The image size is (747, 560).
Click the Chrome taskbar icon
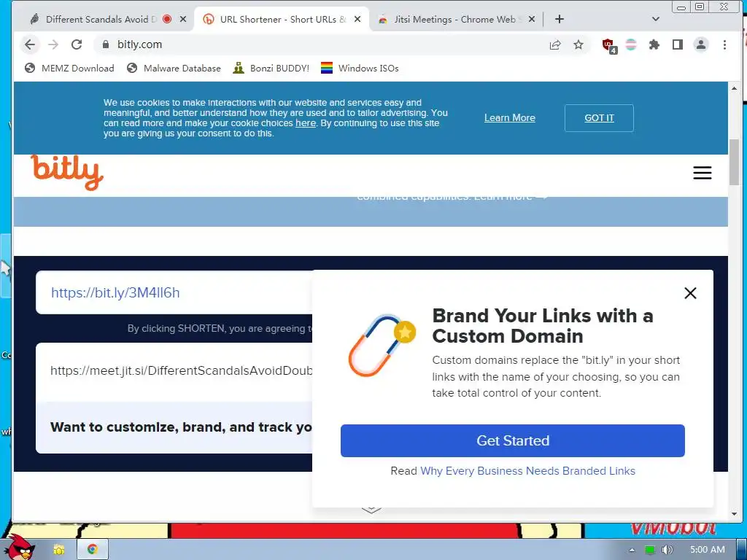tap(93, 550)
